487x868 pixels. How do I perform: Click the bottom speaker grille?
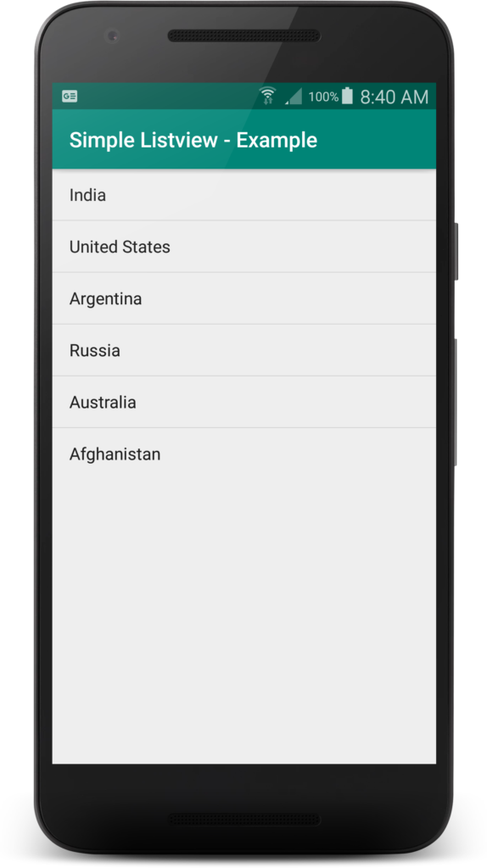[x=243, y=820]
